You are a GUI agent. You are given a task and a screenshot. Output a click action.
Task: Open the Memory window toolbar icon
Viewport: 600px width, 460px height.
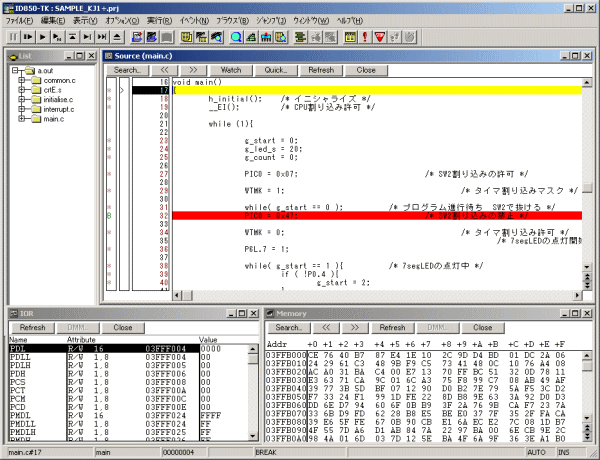point(216,37)
